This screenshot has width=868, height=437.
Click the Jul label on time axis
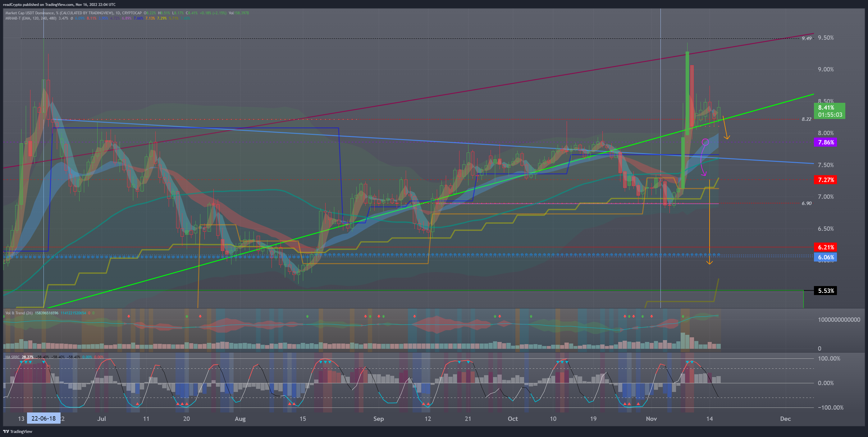101,418
